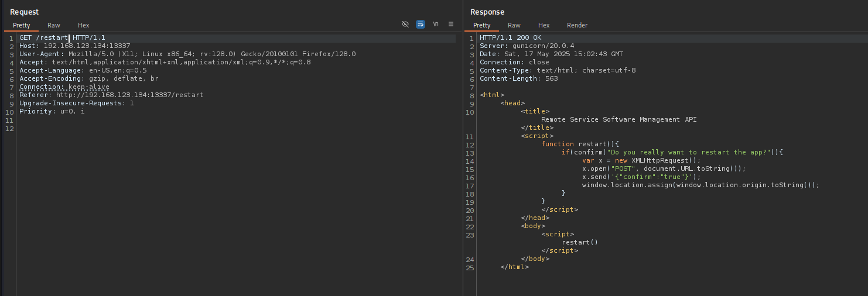Click the x.open POST line

(x=664, y=168)
